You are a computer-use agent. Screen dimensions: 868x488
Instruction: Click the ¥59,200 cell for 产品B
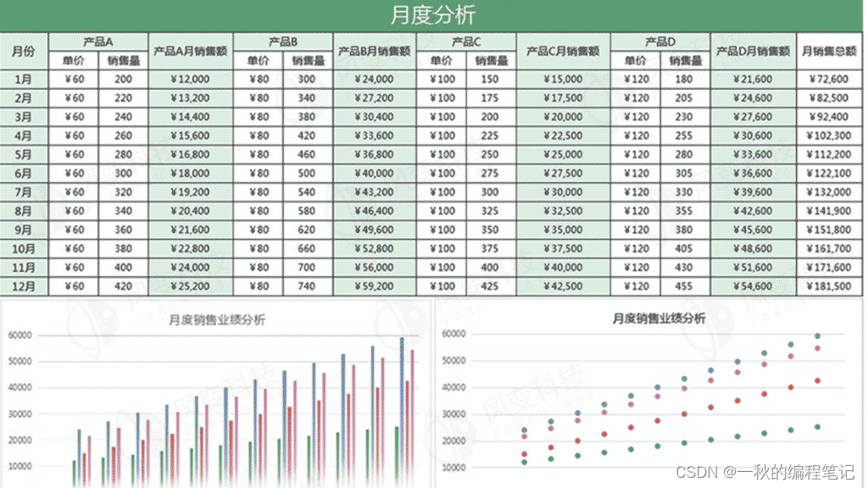374,286
